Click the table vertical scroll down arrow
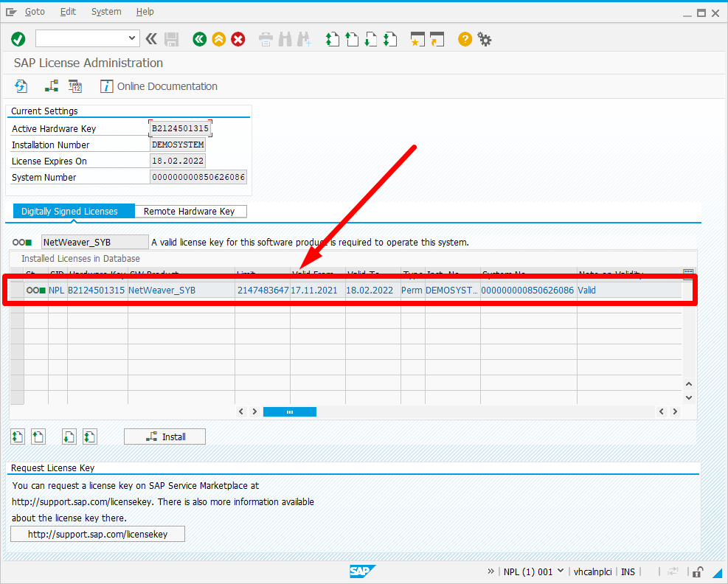This screenshot has height=584, width=728. point(689,398)
